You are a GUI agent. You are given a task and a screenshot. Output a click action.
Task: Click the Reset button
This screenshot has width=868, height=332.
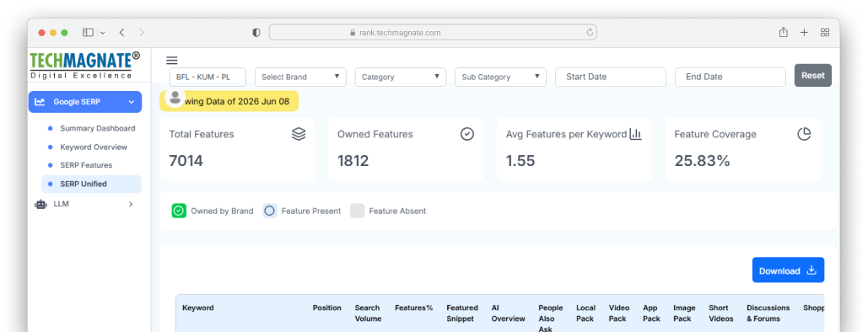pyautogui.click(x=813, y=75)
